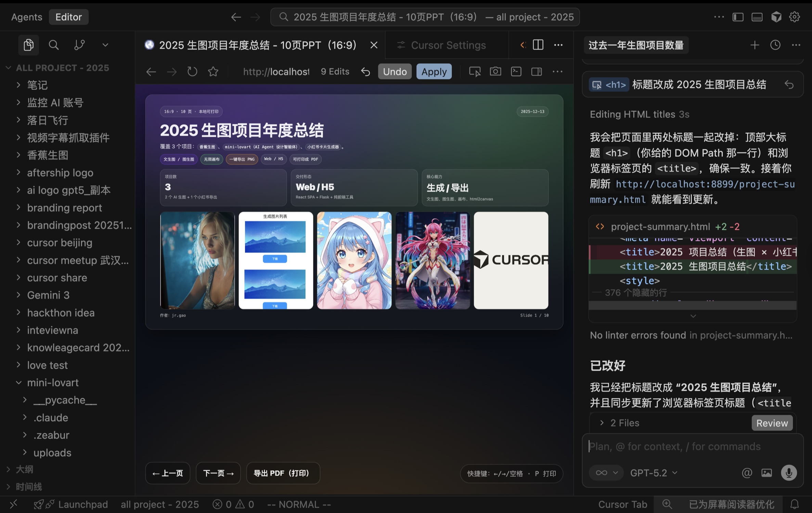The image size is (812, 513).
Task: Bookmark the page with star icon
Action: [x=213, y=72]
